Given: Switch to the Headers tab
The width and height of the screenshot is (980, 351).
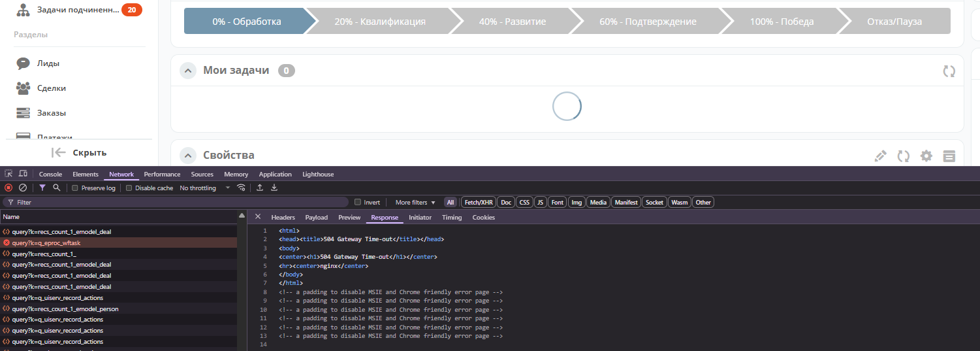Looking at the screenshot, I should [x=283, y=218].
